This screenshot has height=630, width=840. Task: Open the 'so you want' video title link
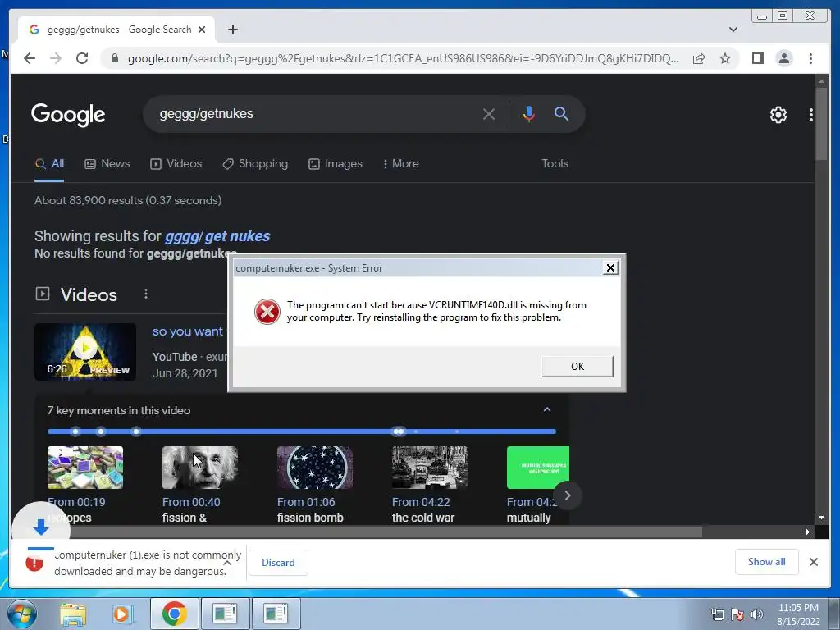pos(188,331)
